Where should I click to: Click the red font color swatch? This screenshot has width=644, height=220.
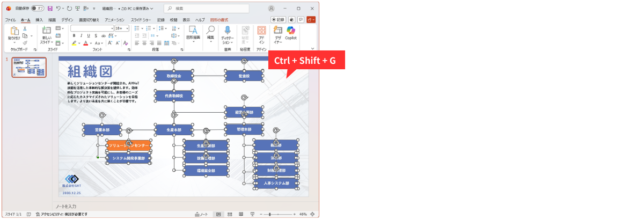click(85, 43)
